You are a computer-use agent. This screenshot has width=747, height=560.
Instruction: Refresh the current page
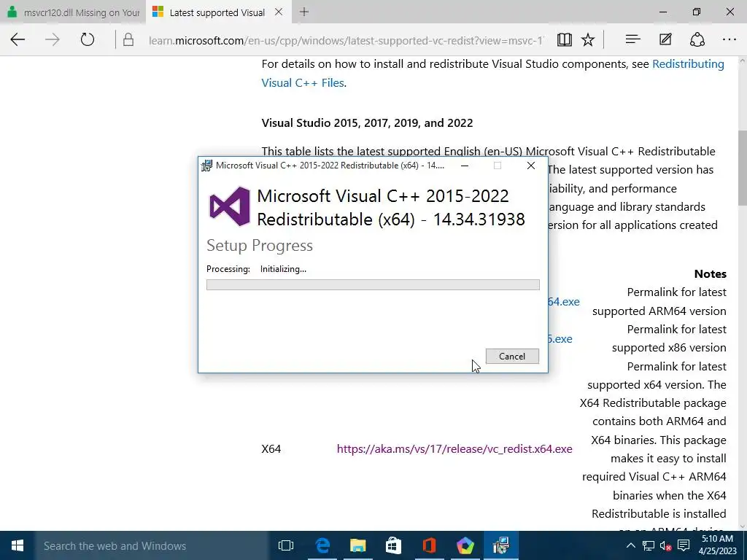tap(88, 39)
